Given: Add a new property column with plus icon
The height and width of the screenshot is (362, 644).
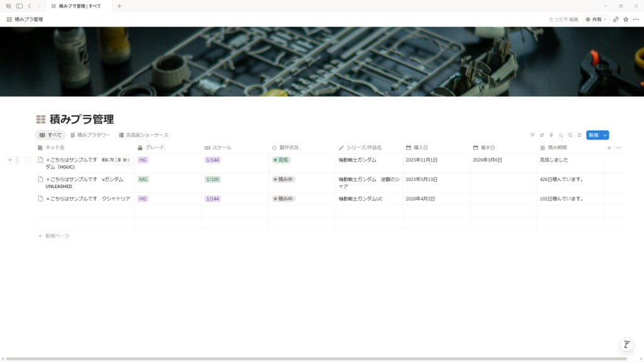Looking at the screenshot, I should (x=609, y=148).
